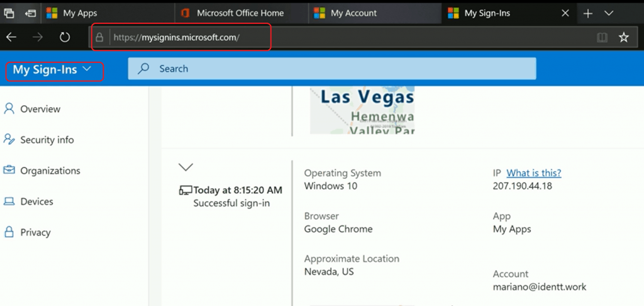Screen dimensions: 644x306
Task: Click the Privacy padlock icon
Action: click(9, 232)
